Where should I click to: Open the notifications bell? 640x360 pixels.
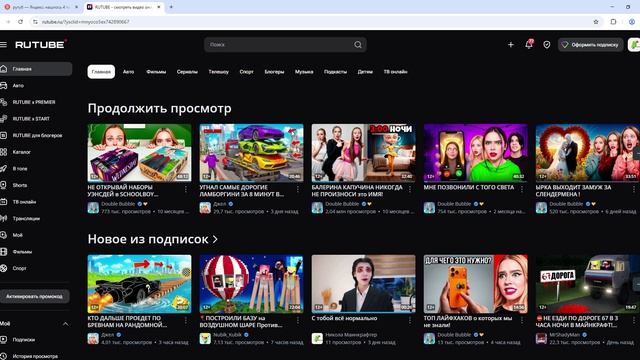529,44
